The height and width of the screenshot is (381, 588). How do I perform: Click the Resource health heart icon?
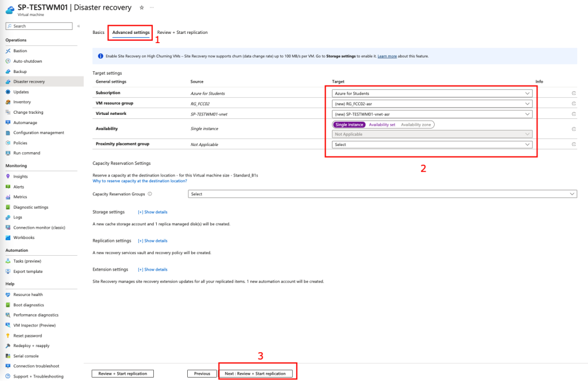pos(8,295)
